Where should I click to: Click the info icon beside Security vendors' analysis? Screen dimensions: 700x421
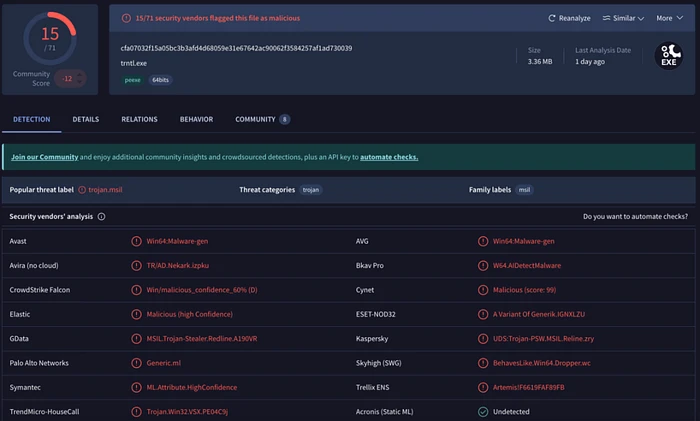(101, 216)
